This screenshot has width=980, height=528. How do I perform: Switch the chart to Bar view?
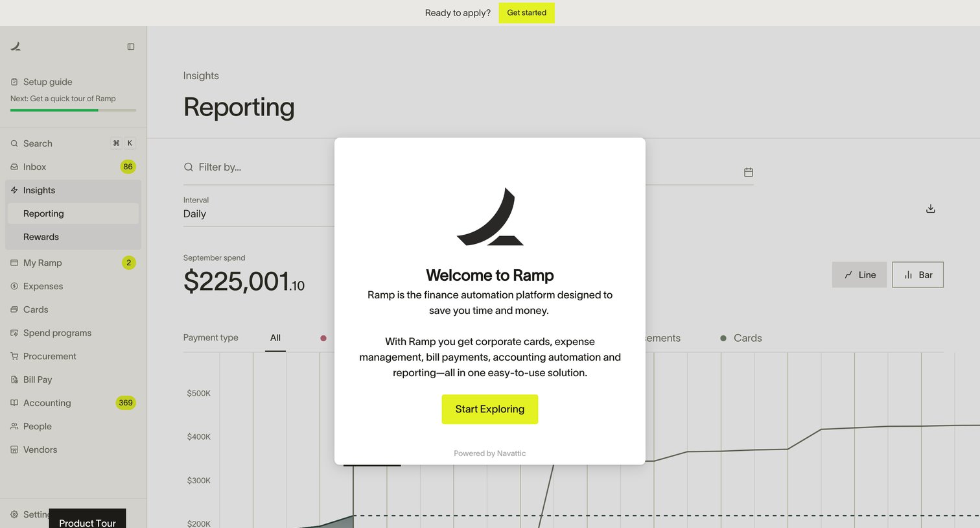[x=918, y=275]
